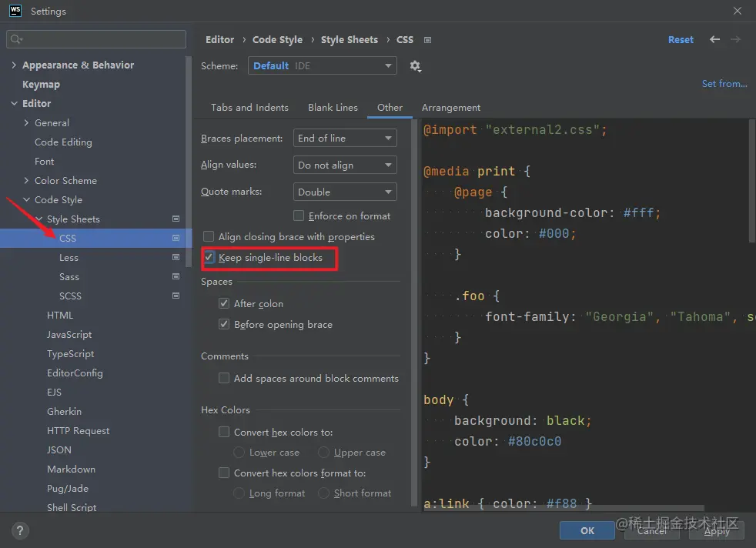The width and height of the screenshot is (756, 548).
Task: Click the help question mark button
Action: [20, 530]
